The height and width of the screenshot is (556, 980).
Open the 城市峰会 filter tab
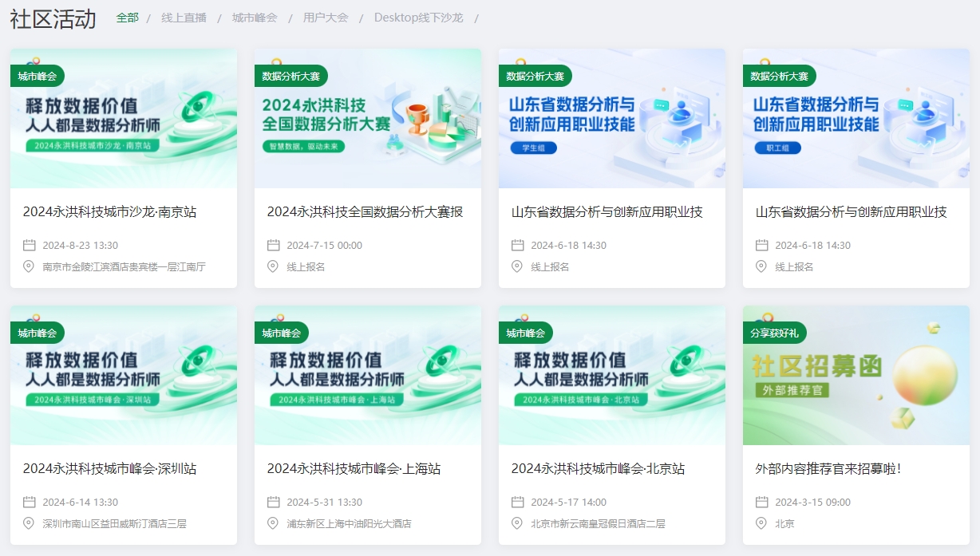tap(255, 18)
